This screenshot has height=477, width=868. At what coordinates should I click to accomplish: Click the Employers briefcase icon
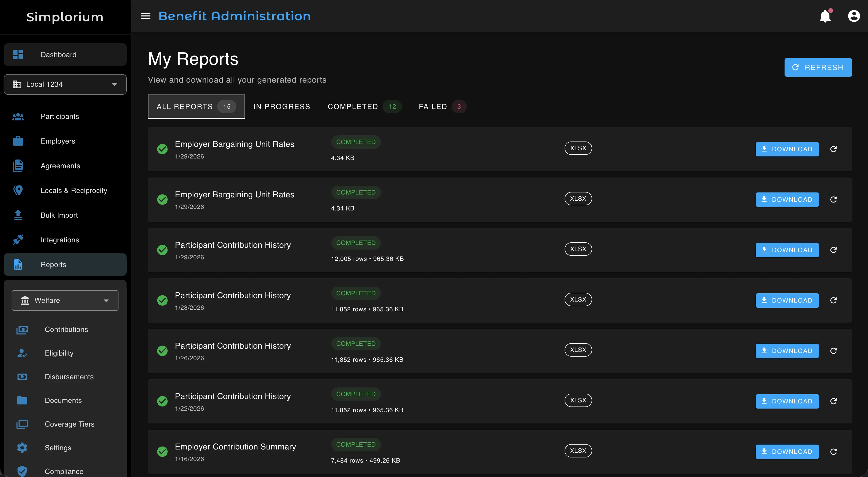(x=18, y=141)
